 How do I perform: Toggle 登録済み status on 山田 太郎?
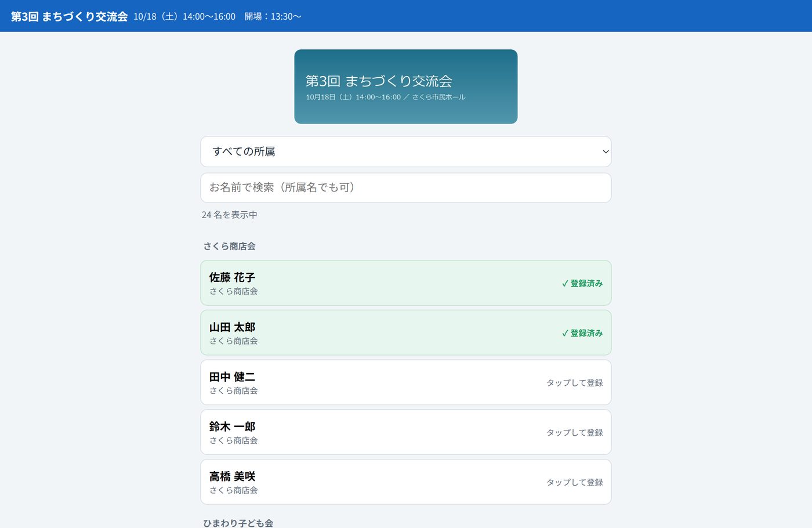pyautogui.click(x=582, y=333)
